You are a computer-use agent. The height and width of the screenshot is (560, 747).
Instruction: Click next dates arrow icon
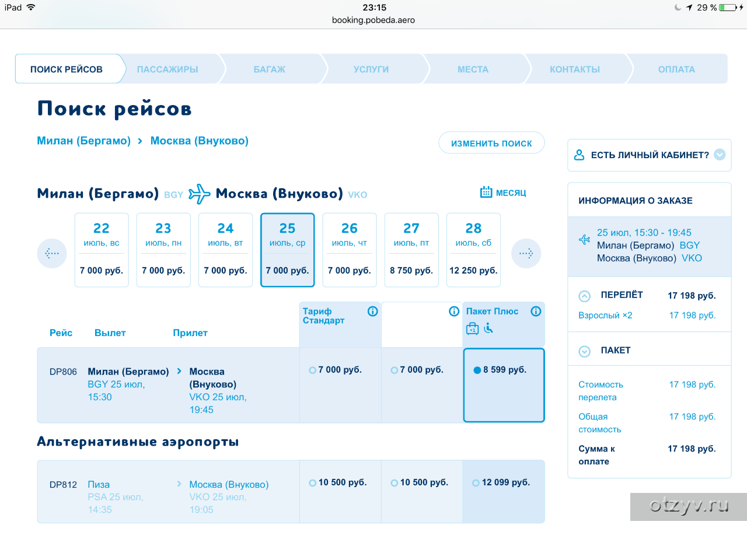click(x=526, y=253)
